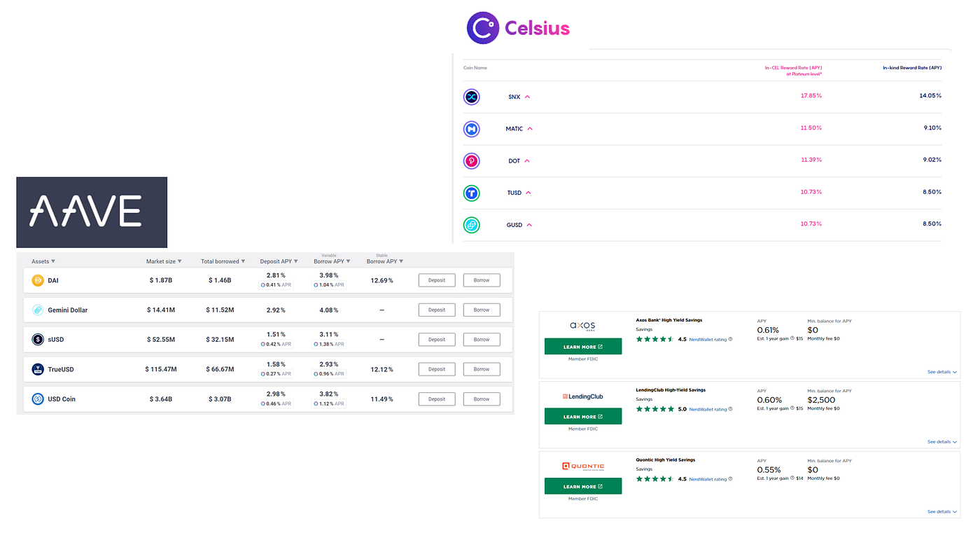Click the LendingClub minimum balance $2,500
980x552 pixels.
pos(821,400)
